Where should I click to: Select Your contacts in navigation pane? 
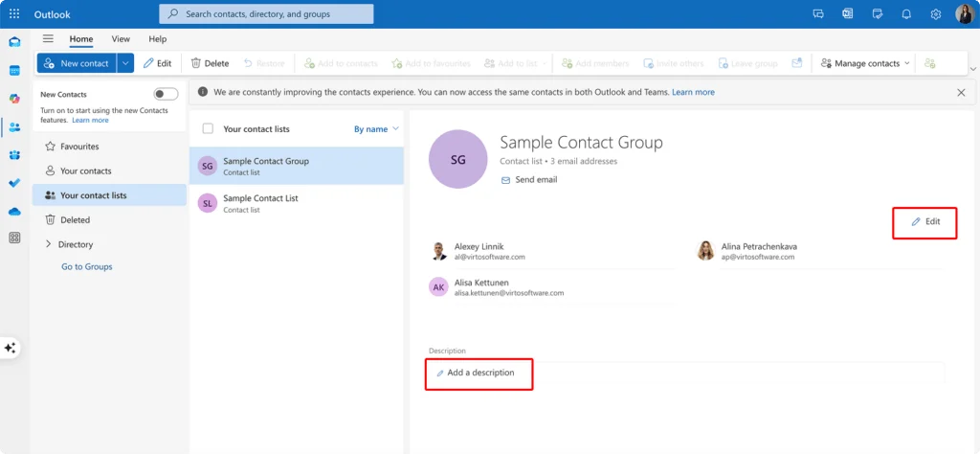(x=109, y=170)
